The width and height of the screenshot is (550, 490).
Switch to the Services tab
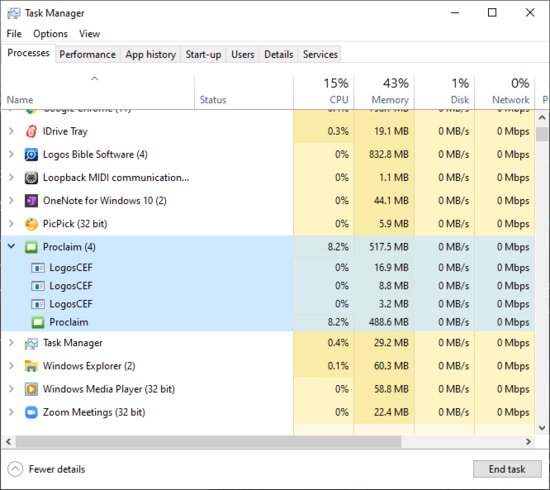320,54
